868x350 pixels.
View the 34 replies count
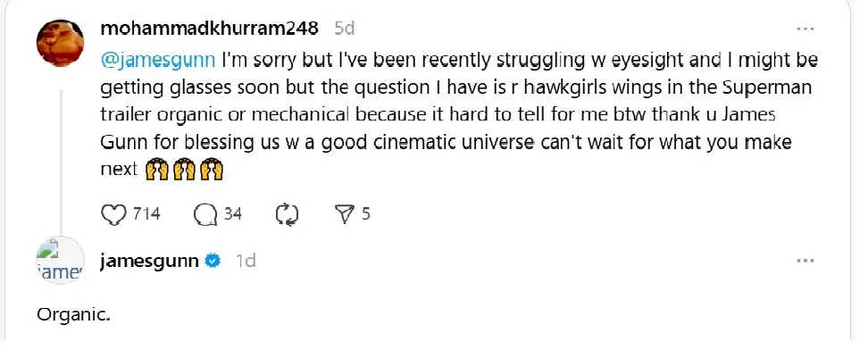[x=232, y=213]
